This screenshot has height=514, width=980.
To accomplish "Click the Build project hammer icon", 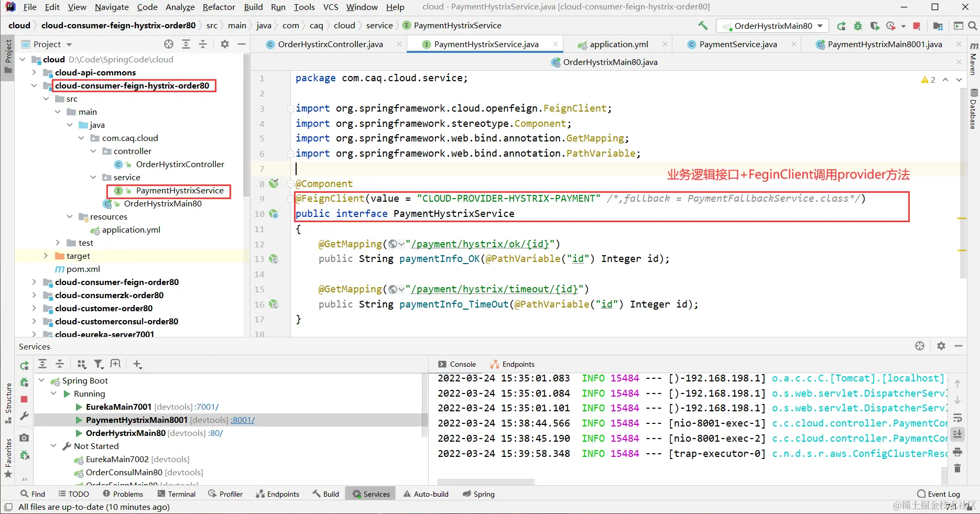I will (x=703, y=26).
